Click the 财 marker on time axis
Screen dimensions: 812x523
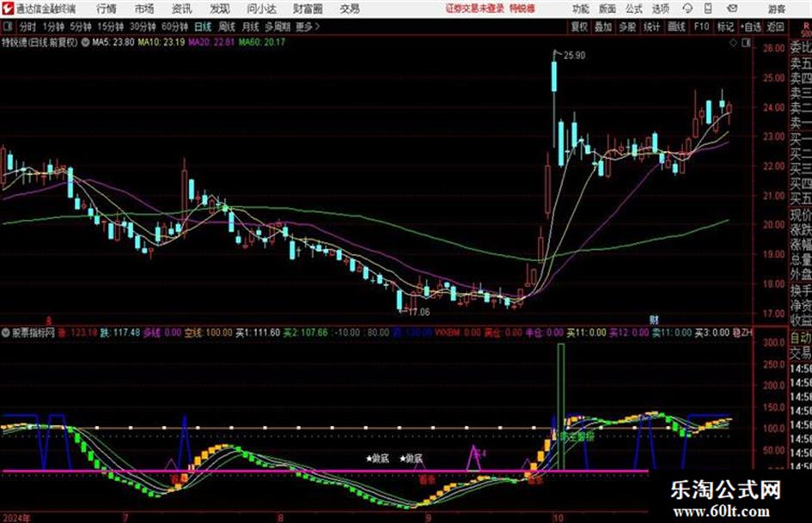coord(654,319)
